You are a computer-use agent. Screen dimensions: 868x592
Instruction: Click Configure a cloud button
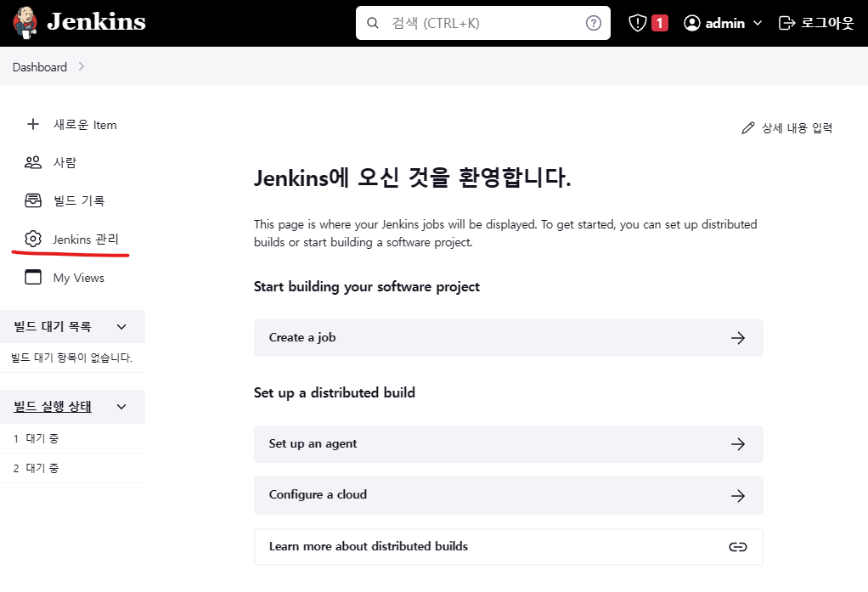(x=508, y=496)
